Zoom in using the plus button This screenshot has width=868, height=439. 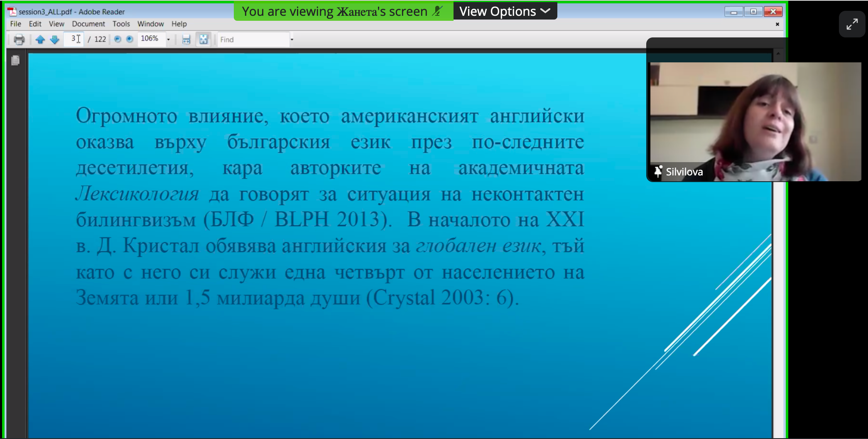click(130, 39)
